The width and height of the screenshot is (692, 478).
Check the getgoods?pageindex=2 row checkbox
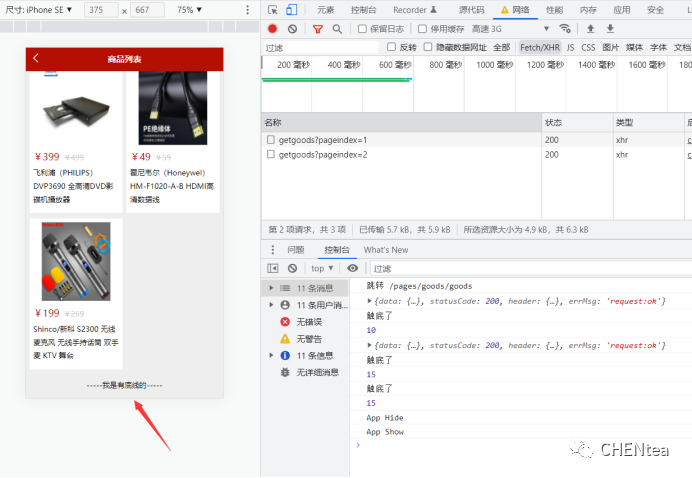coord(271,154)
